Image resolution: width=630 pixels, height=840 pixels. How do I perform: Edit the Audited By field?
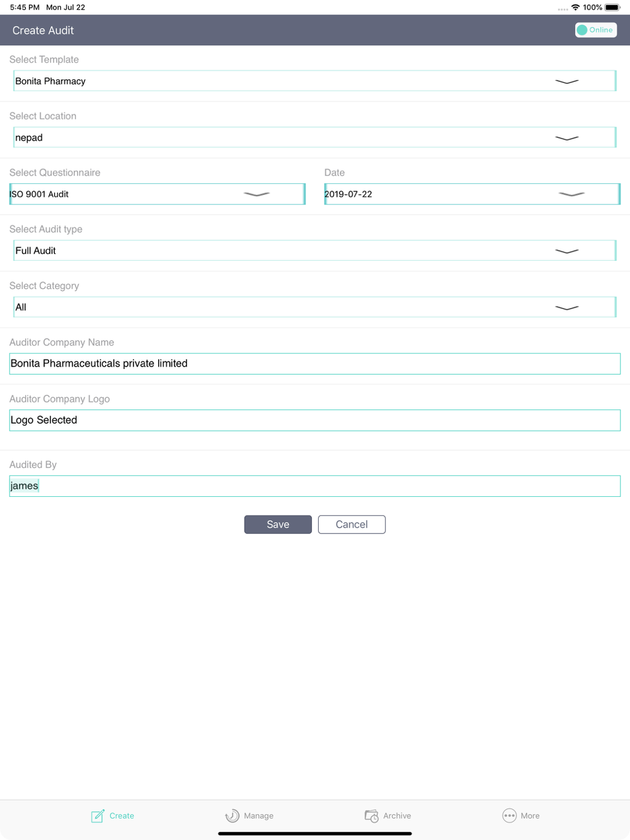(315, 486)
